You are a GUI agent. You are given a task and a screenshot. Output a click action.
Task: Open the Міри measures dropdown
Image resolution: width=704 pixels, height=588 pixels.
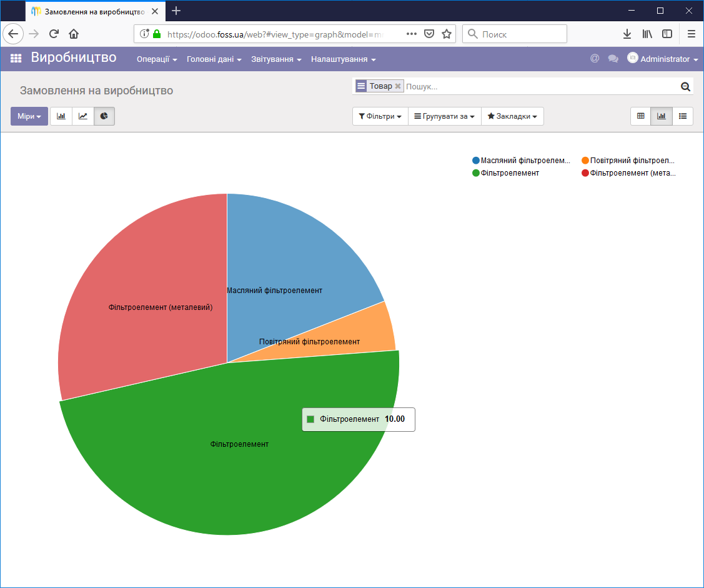(x=29, y=116)
